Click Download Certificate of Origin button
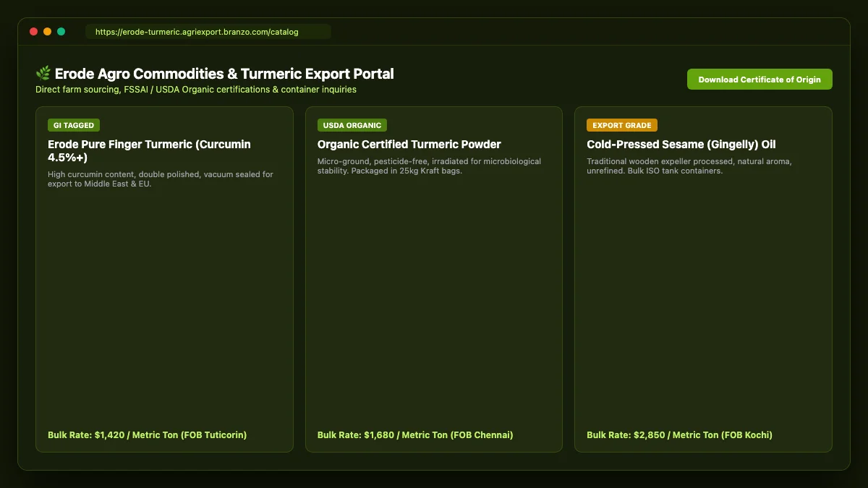Viewport: 868px width, 488px height. pyautogui.click(x=759, y=80)
